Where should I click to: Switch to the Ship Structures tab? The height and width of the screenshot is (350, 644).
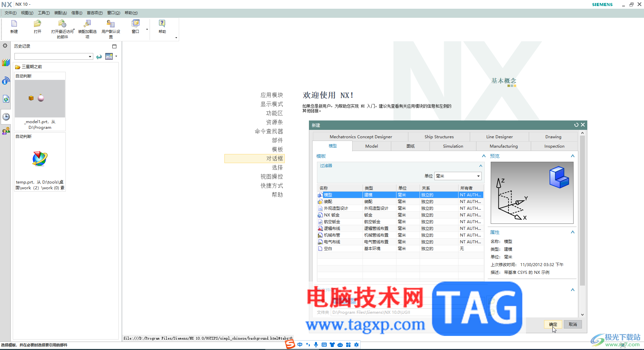tap(439, 137)
